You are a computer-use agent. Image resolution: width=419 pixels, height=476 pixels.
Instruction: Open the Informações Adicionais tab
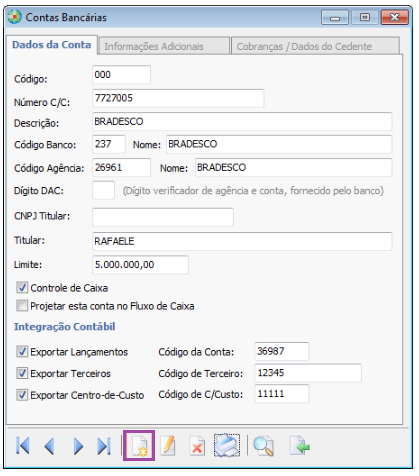(x=164, y=46)
